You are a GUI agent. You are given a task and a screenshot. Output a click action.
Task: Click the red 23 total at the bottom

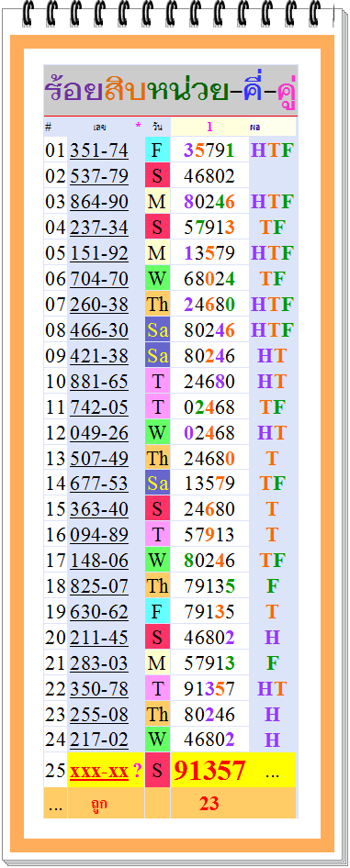209,803
